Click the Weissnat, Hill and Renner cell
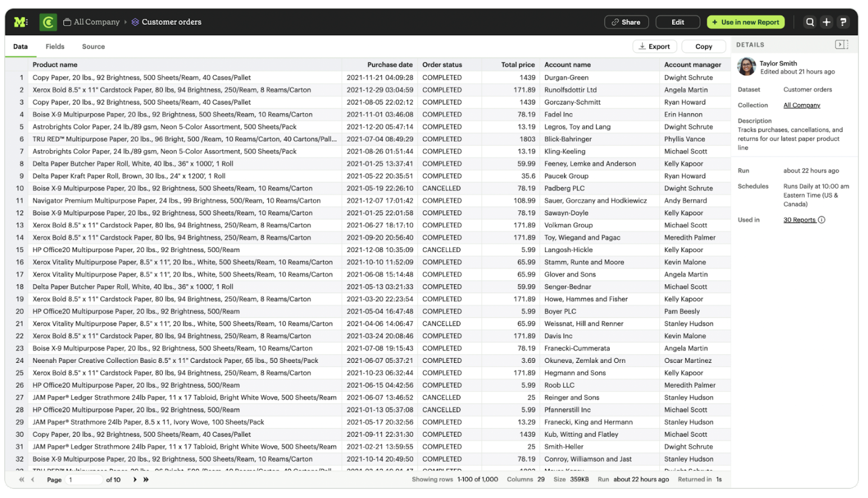This screenshot has width=868, height=498. pyautogui.click(x=599, y=324)
